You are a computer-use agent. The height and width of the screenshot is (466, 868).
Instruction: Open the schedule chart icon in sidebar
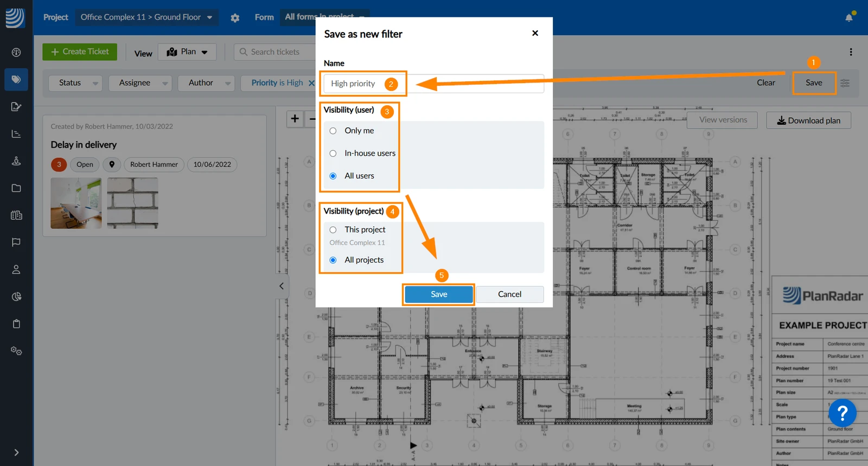[x=16, y=133]
